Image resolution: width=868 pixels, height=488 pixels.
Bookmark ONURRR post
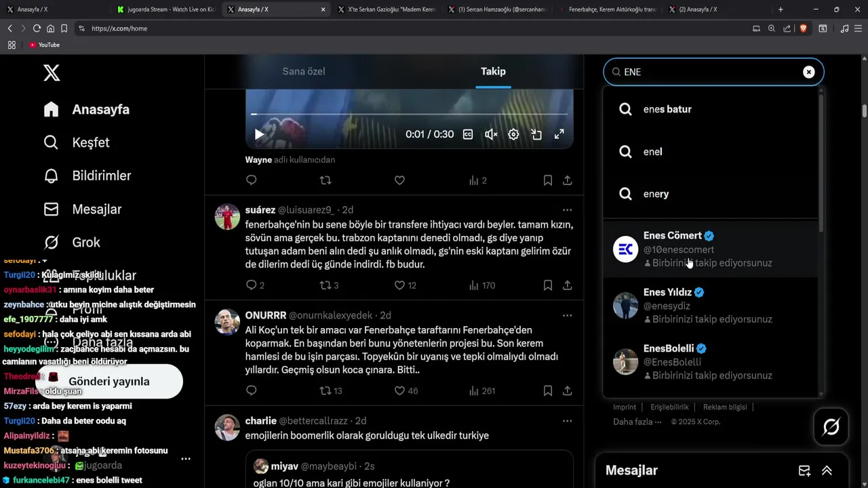[x=547, y=390]
